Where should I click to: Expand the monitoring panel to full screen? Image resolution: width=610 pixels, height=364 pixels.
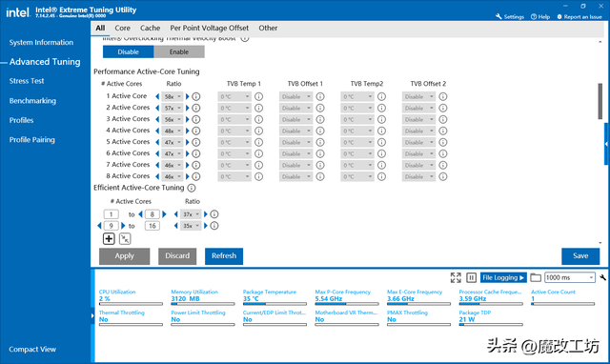pos(456,277)
